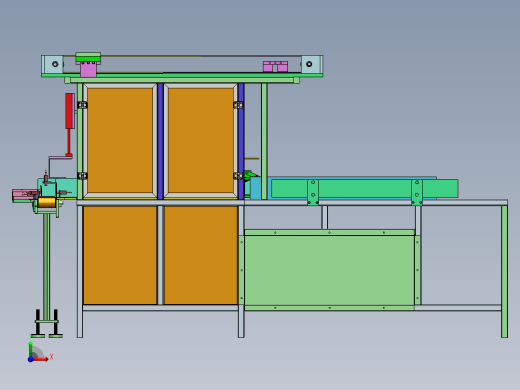Screen dimensions: 520x390
Task: Click the red X axis arrow of the triad
Action: point(41,359)
